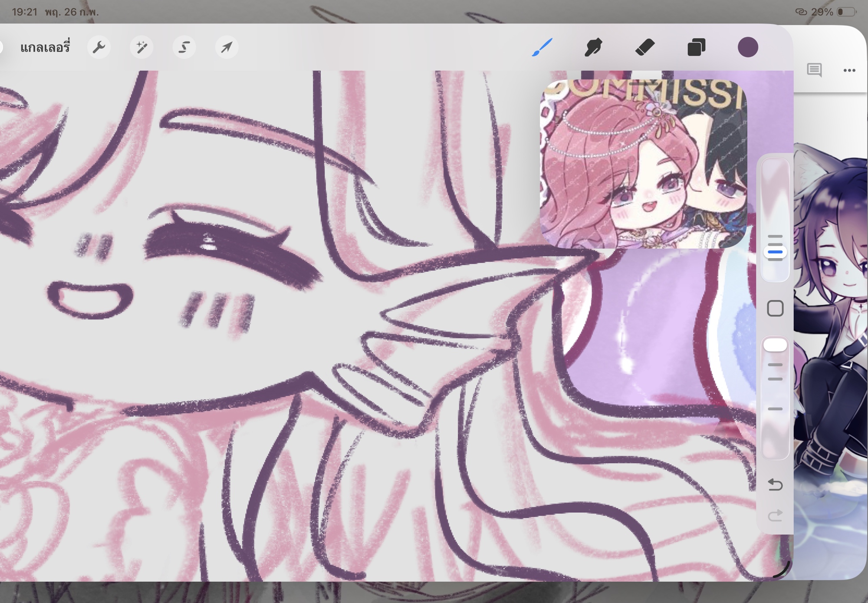Tap the Undo arrow
The image size is (868, 603).
pos(775,484)
